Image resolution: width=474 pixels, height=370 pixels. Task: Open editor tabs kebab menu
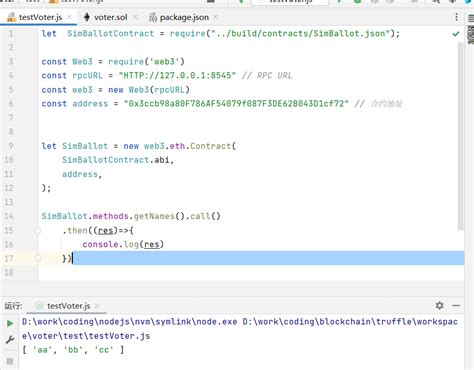pos(456,17)
